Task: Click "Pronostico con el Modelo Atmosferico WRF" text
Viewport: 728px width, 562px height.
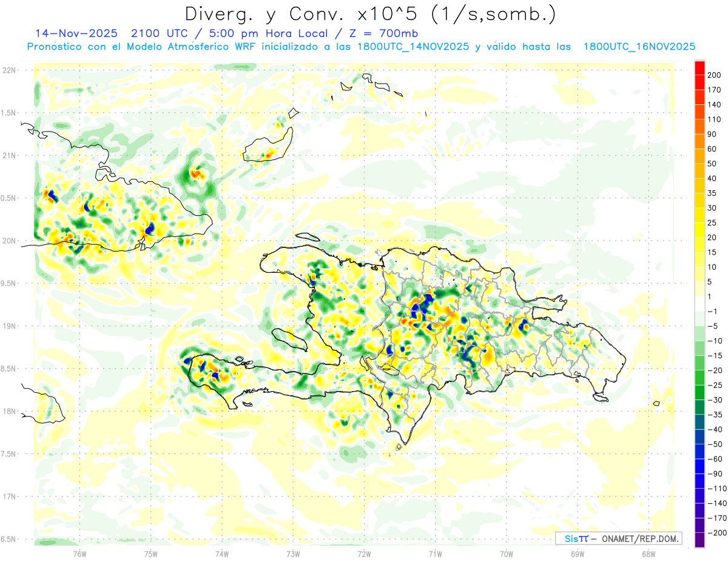Action: (142, 47)
